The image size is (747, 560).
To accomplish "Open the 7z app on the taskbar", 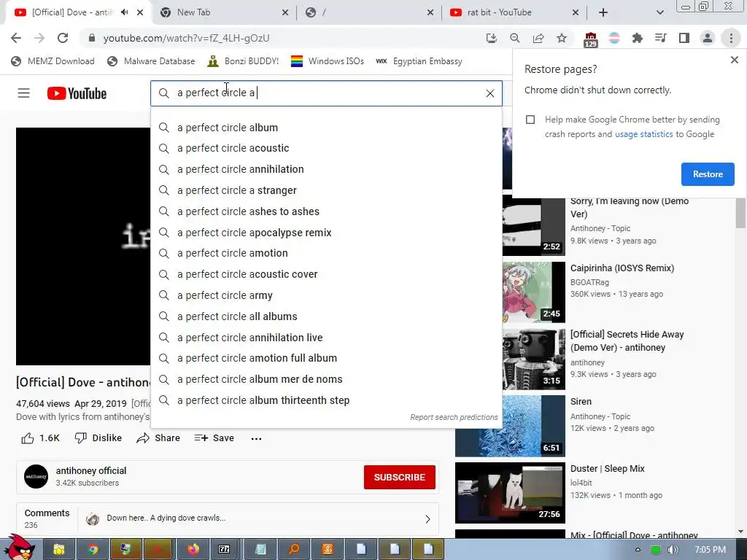I will click(x=224, y=550).
